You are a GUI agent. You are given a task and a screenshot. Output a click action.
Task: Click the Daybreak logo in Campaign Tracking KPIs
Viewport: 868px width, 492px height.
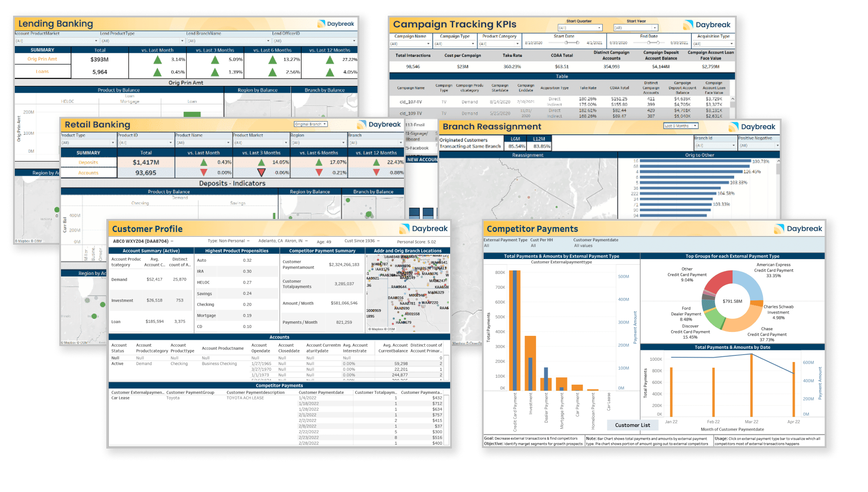pyautogui.click(x=707, y=25)
